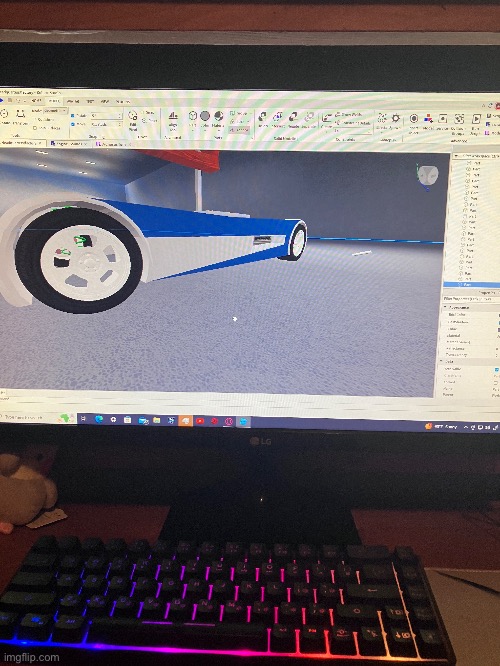Toggle Constraint Details display
500x666 pixels.
(x=353, y=122)
